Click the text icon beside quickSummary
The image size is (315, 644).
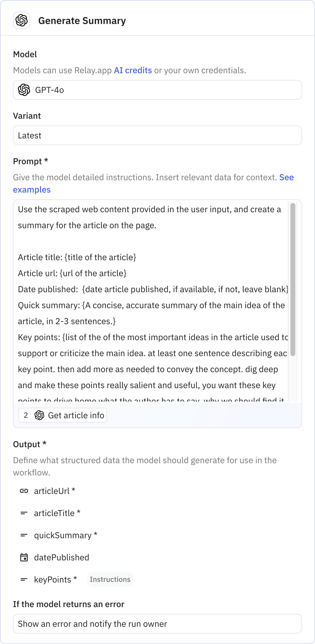tap(24, 535)
